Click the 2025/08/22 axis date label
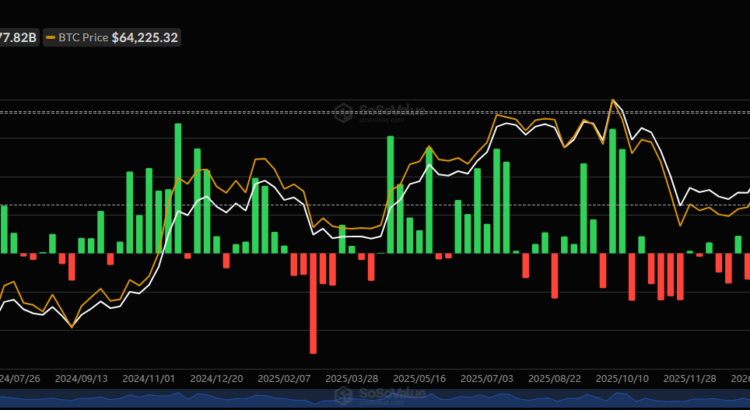Viewport: 750px width, 410px height. click(x=555, y=379)
